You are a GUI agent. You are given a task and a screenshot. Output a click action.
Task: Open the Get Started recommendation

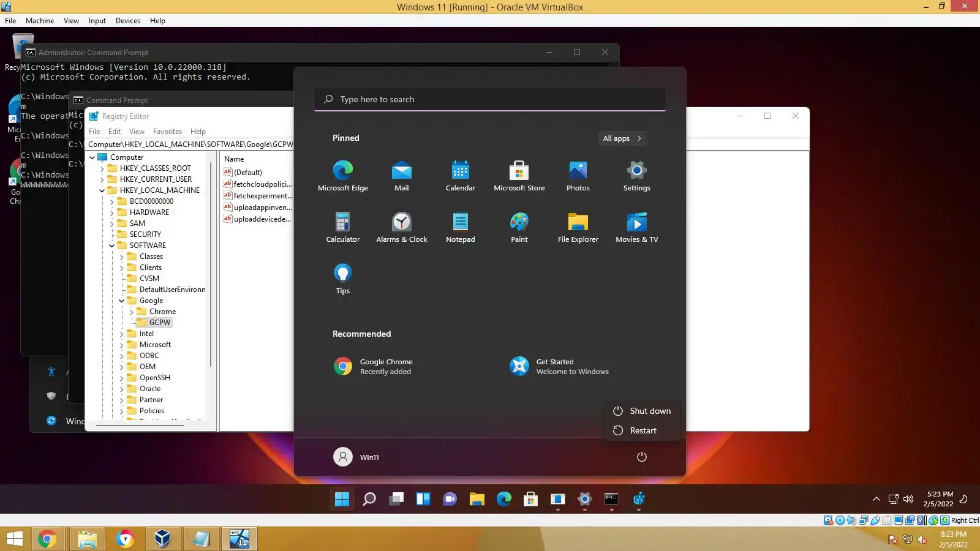point(560,367)
